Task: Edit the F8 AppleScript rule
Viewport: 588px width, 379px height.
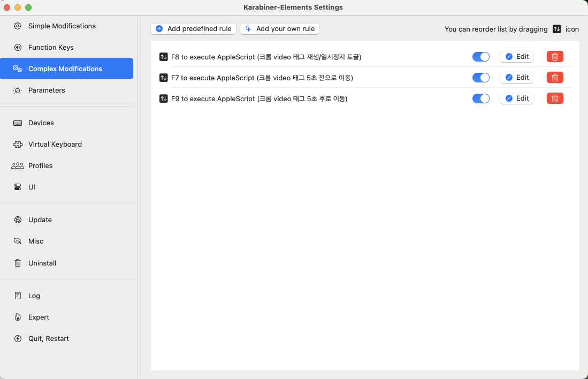Action: tap(517, 57)
